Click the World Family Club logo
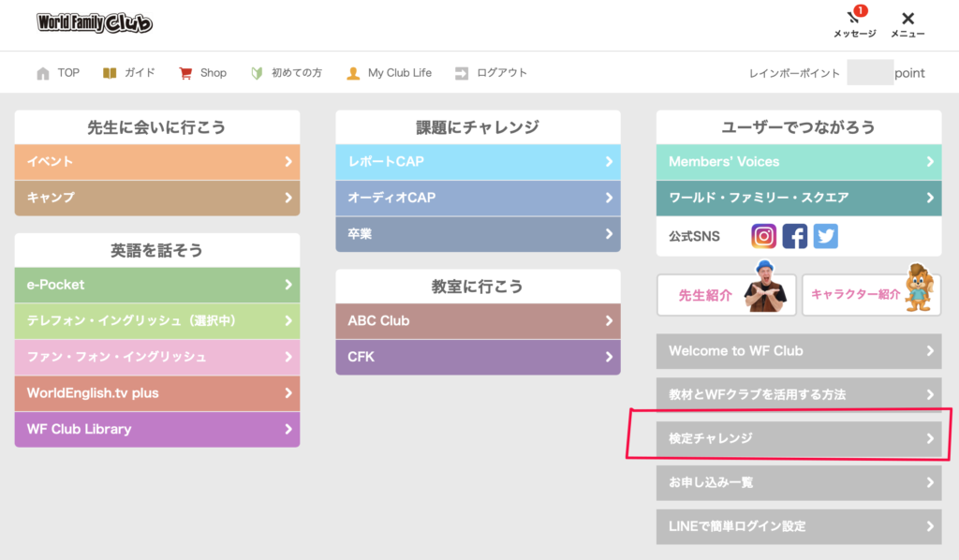Image resolution: width=959 pixels, height=560 pixels. (x=95, y=23)
